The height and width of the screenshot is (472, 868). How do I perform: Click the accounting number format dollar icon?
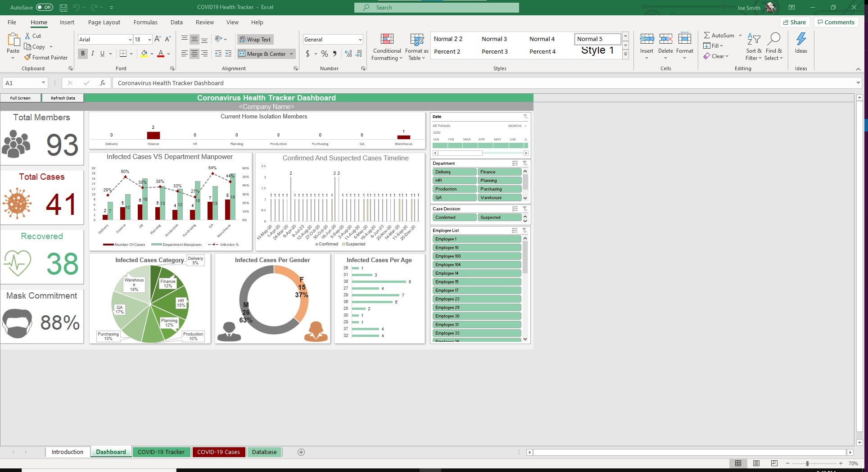307,54
